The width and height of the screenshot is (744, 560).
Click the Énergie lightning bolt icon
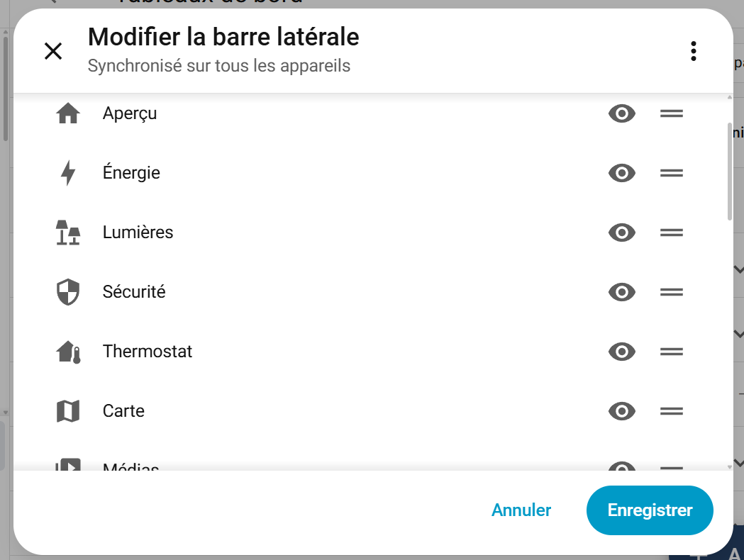point(68,173)
